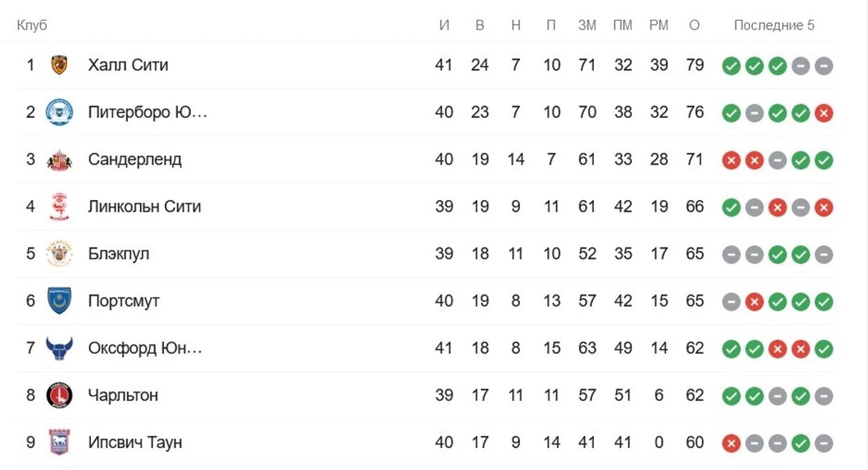Viewport: 868px width, 470px height.
Task: Click the Peterborough United club logo
Action: (59, 112)
